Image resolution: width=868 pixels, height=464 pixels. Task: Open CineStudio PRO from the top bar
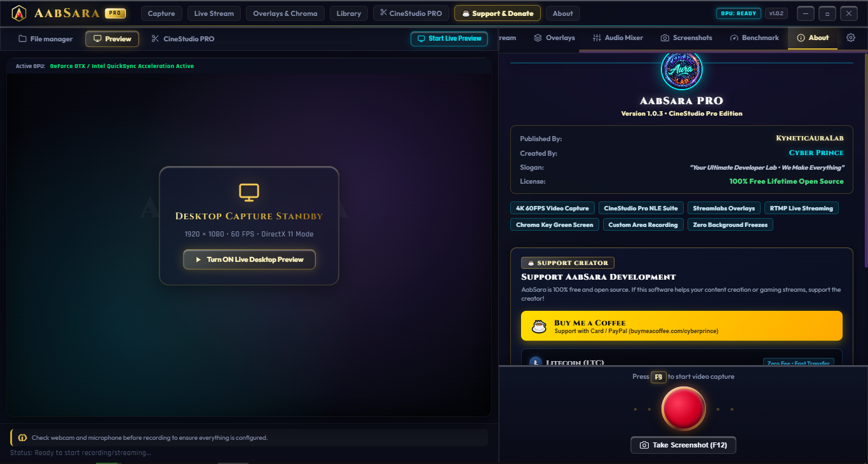tap(411, 13)
